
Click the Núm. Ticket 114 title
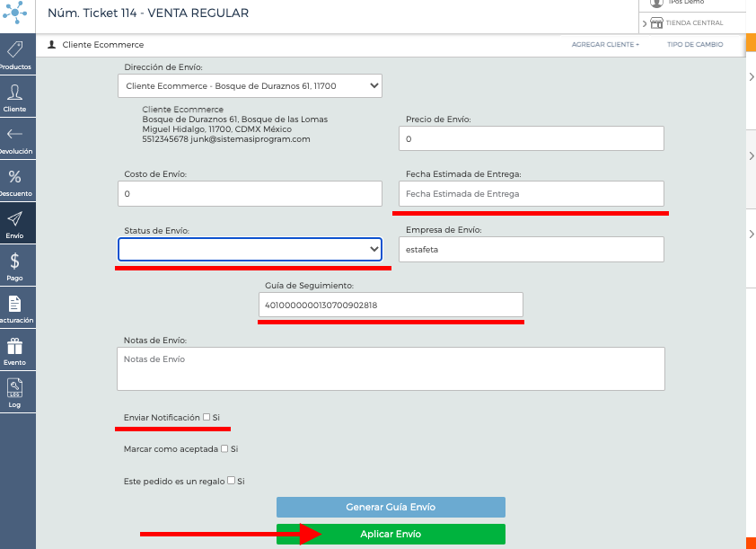pos(148,13)
